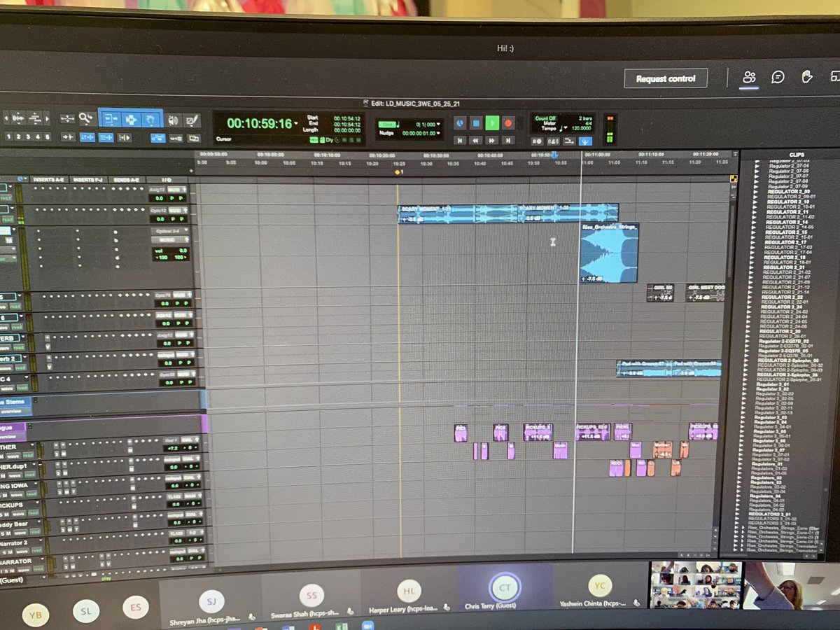Click the horizontal zoom arrows button
The height and width of the screenshot is (630, 840).
coord(68,118)
